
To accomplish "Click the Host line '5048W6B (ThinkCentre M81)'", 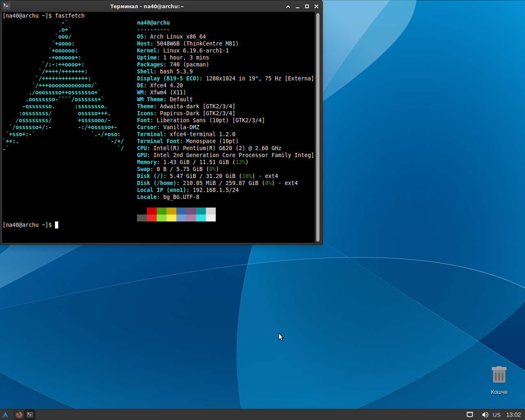I will 188,43.
